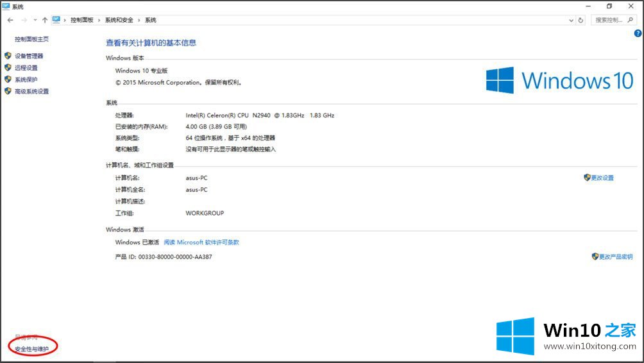Restore down the 系统 window
Viewport: 644px width, 363px height.
pyautogui.click(x=609, y=6)
